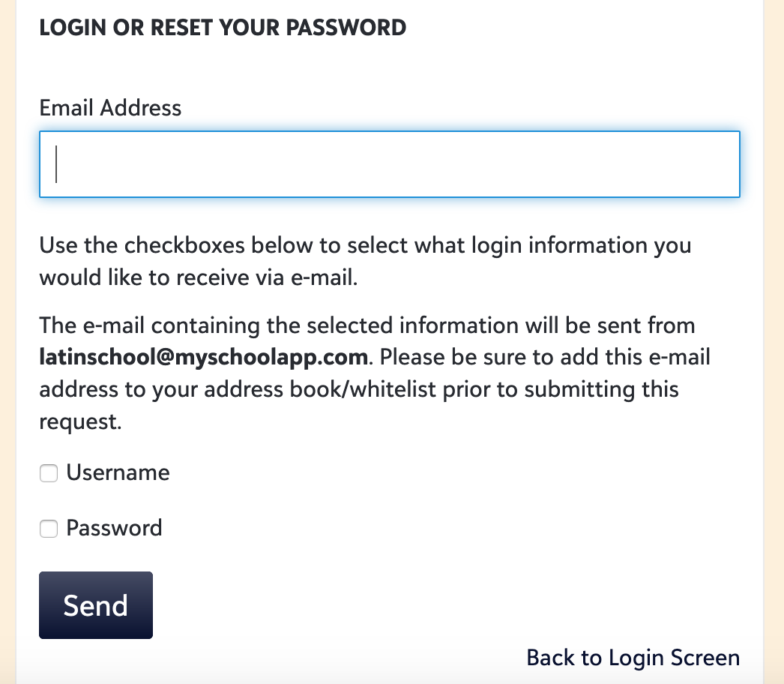Click the Email Address label
784x684 pixels.
pyautogui.click(x=110, y=108)
